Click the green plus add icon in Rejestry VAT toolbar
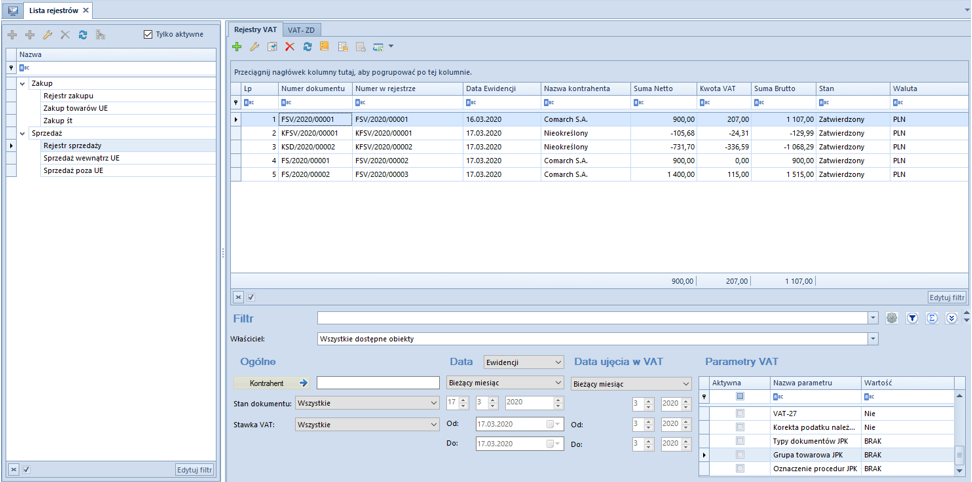This screenshot has width=972, height=482. click(x=237, y=47)
